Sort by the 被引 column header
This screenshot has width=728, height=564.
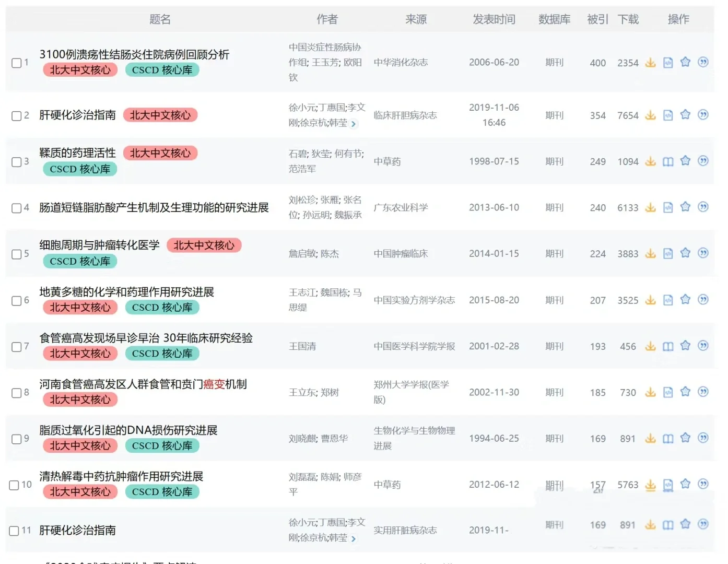tap(597, 19)
